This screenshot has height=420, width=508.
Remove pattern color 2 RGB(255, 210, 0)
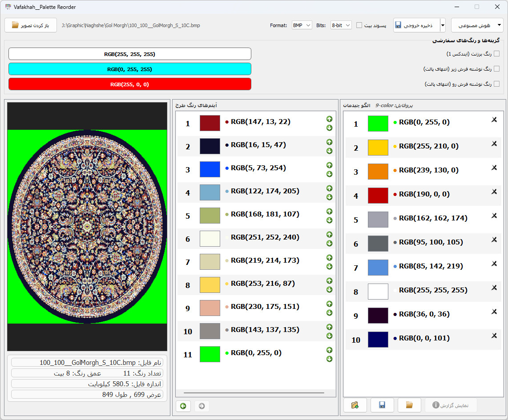click(x=494, y=144)
